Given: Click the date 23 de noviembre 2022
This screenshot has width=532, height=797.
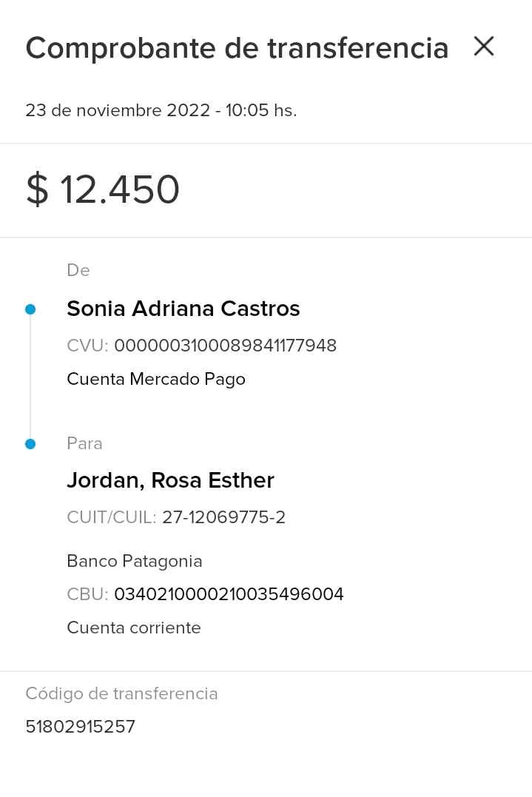Looking at the screenshot, I should point(117,111).
